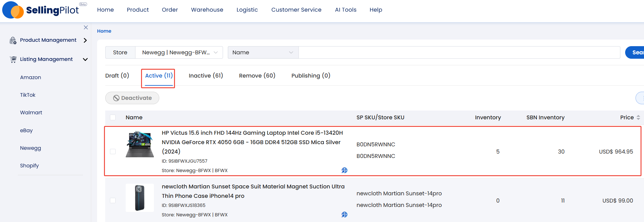The height and width of the screenshot is (222, 644).
Task: Switch to the Draft (0) tab
Action: (x=117, y=76)
